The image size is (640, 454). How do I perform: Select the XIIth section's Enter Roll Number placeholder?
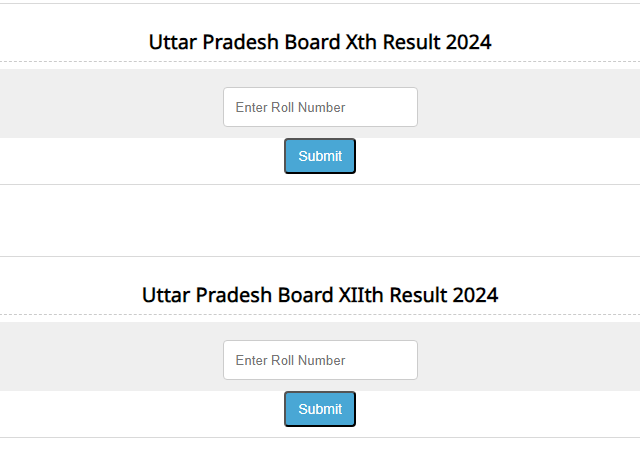click(x=290, y=360)
